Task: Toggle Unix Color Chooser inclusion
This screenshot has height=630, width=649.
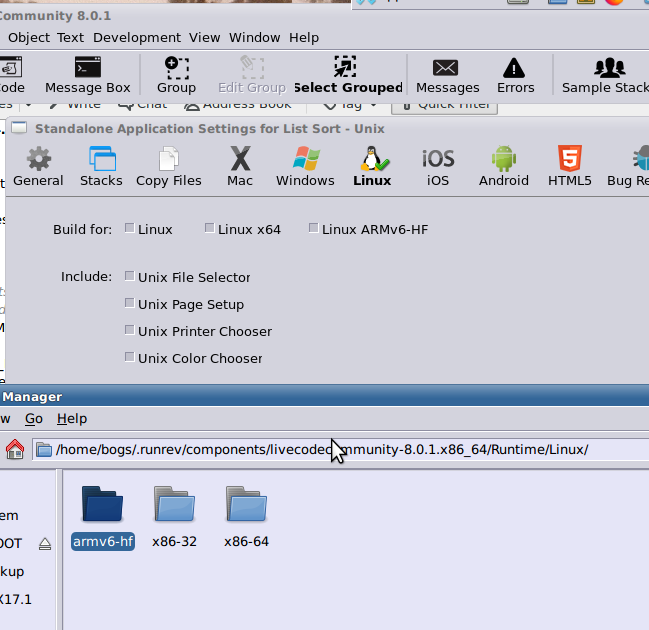Action: click(130, 357)
